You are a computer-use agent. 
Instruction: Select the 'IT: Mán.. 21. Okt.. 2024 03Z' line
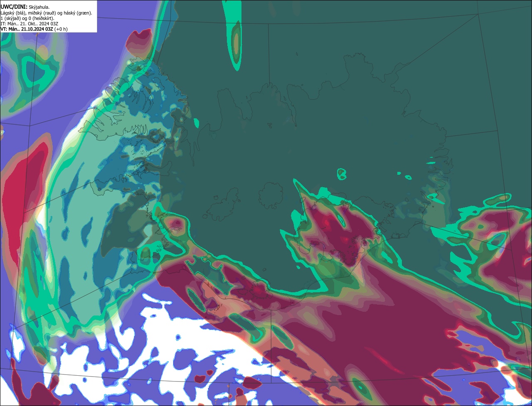30,24
